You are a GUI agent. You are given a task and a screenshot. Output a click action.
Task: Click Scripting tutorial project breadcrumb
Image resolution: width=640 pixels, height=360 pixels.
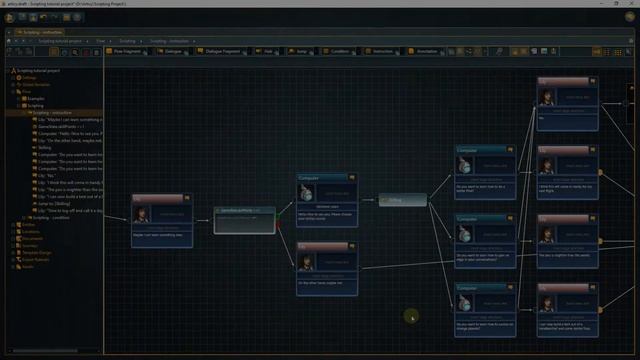tap(60, 41)
